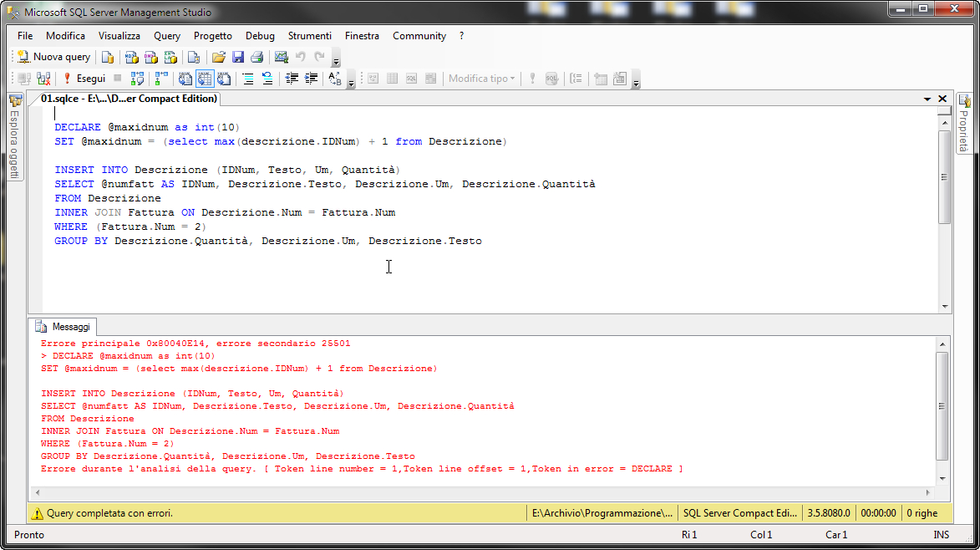Toggle the criteria grid pane icon
This screenshot has width=980, height=550.
click(x=393, y=79)
